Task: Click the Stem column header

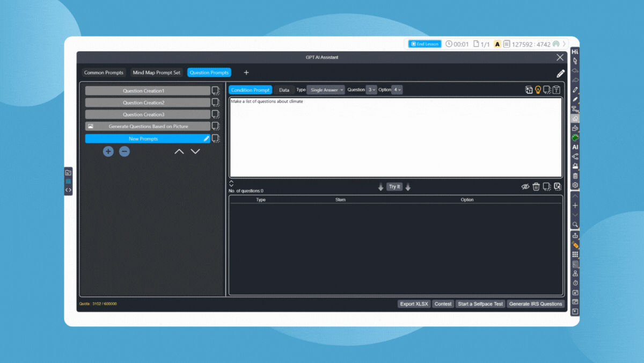Action: 340,200
